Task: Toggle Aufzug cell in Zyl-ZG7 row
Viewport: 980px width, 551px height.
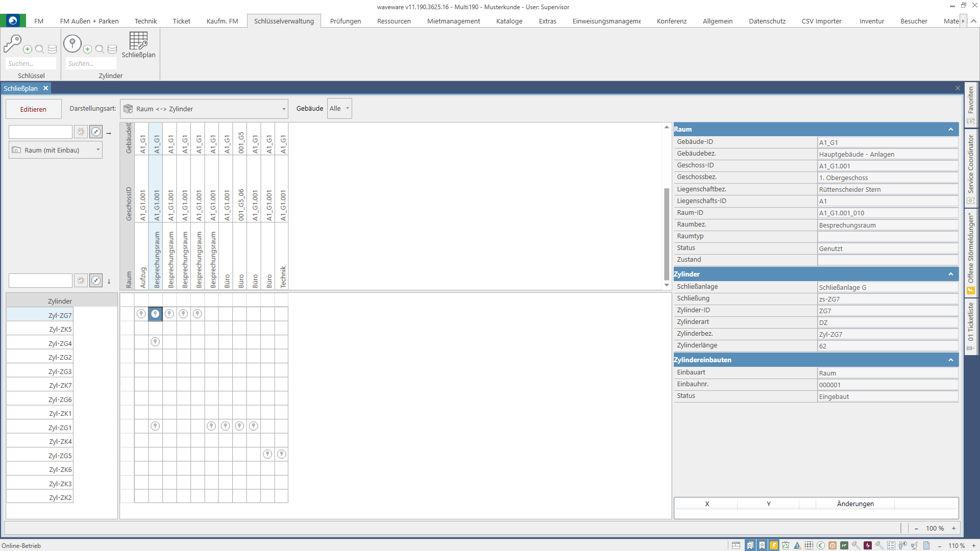Action: point(141,314)
